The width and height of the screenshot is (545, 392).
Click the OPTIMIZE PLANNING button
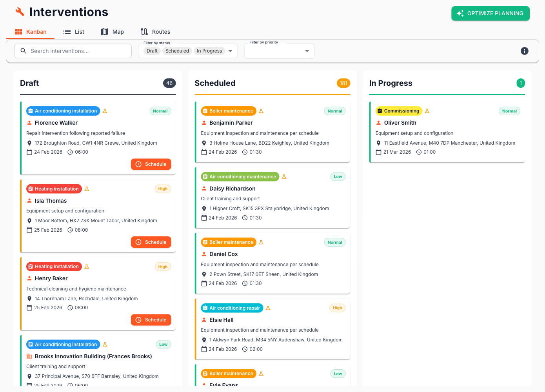(490, 13)
